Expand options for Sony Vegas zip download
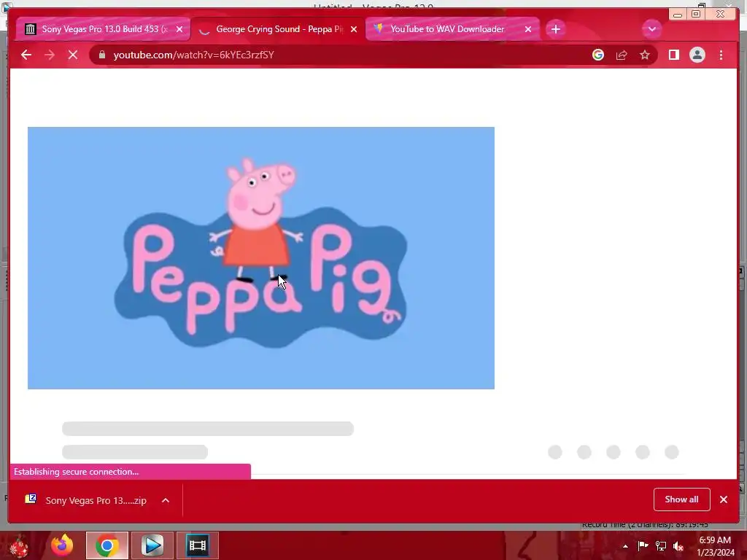 [x=166, y=500]
